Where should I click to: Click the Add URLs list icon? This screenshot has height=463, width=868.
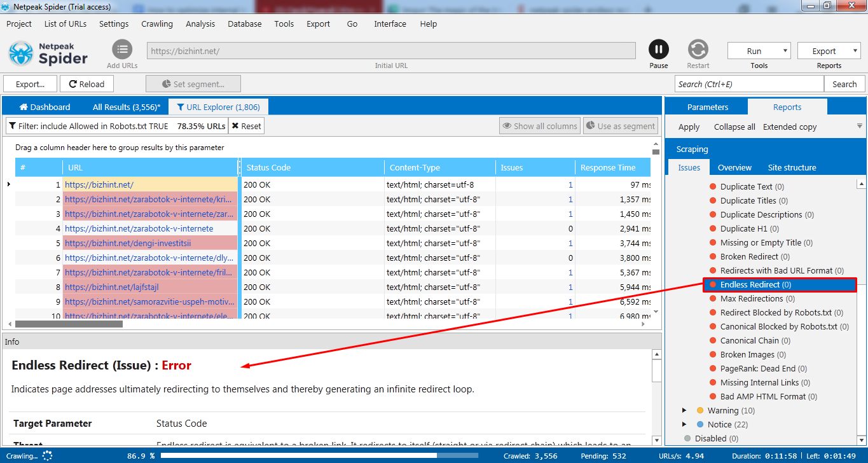(x=122, y=50)
